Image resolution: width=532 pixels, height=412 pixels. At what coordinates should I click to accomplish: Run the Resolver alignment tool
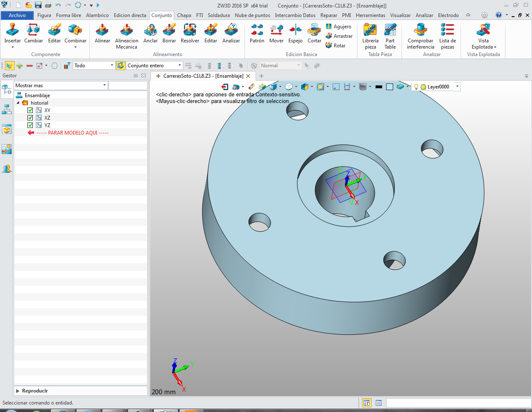pyautogui.click(x=190, y=33)
